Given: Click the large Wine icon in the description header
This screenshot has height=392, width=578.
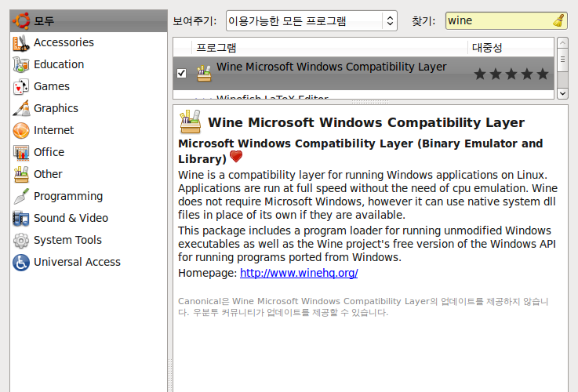Looking at the screenshot, I should pyautogui.click(x=191, y=122).
